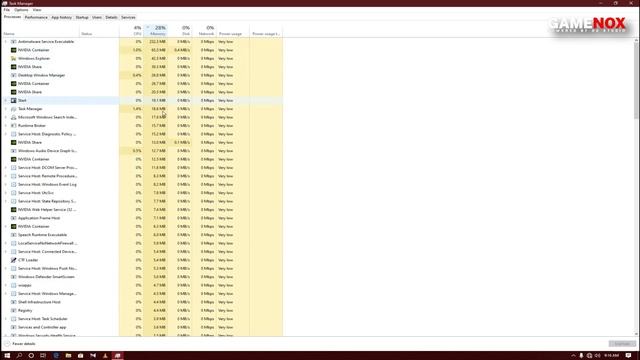Open the Options menu
Screen dimensions: 640x360
click(21, 10)
